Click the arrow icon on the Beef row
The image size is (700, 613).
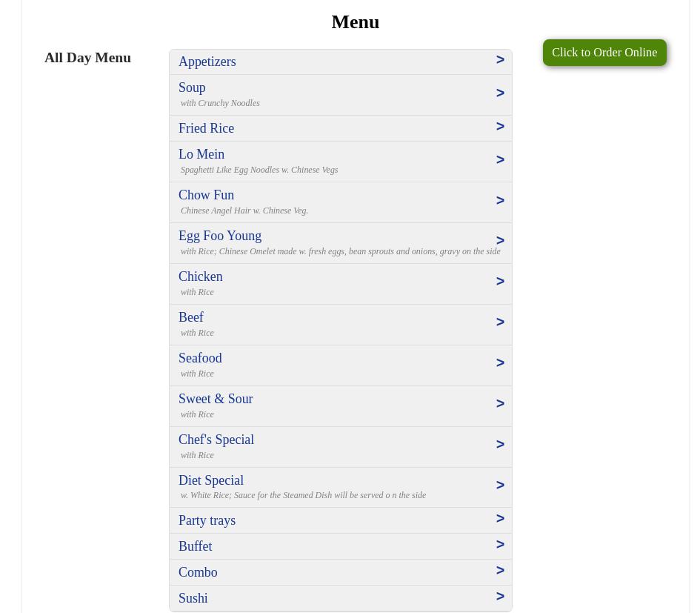(x=500, y=322)
